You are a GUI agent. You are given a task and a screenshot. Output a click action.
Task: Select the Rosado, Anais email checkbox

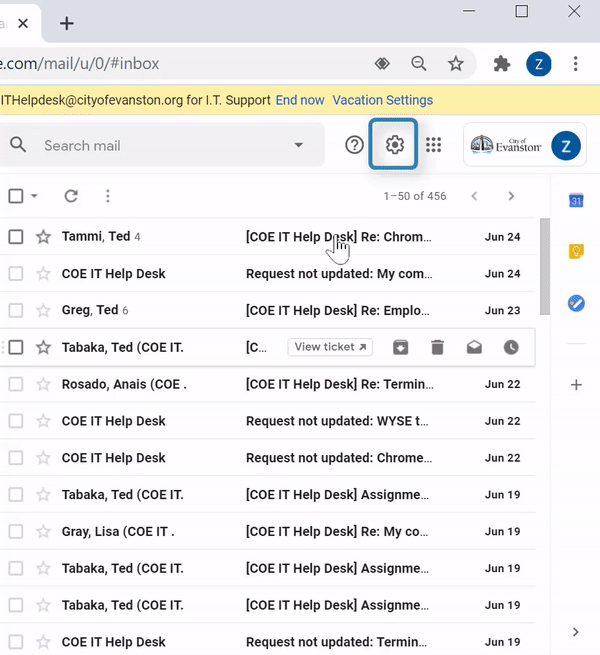tap(16, 384)
